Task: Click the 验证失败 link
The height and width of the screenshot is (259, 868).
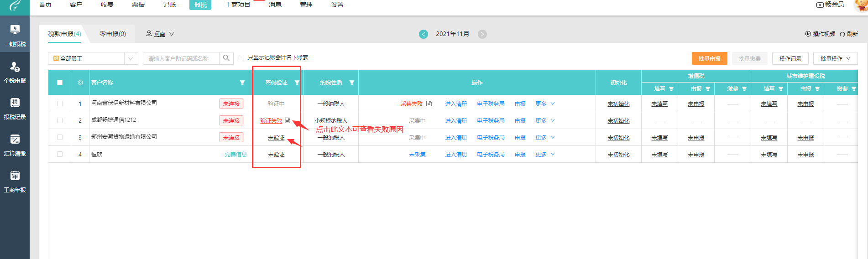Action: pos(271,121)
